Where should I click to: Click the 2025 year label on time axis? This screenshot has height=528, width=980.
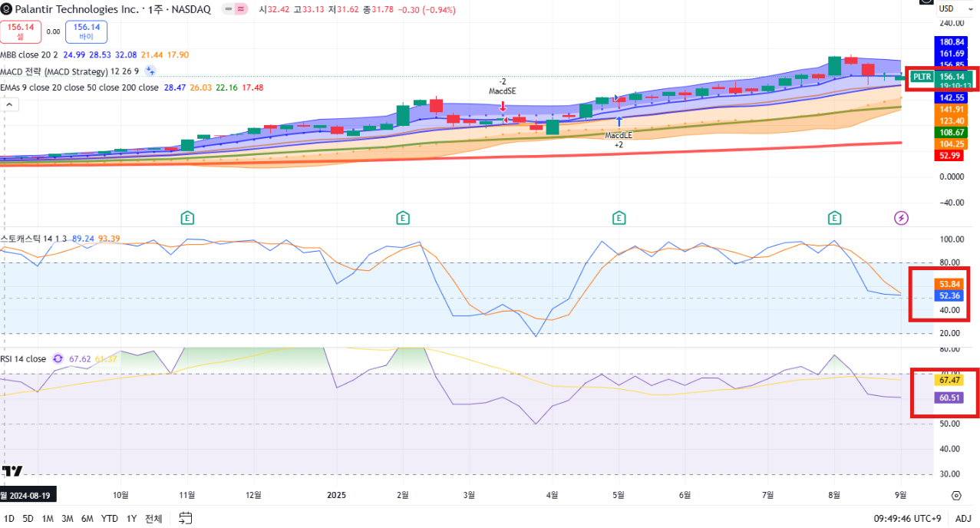pyautogui.click(x=338, y=495)
